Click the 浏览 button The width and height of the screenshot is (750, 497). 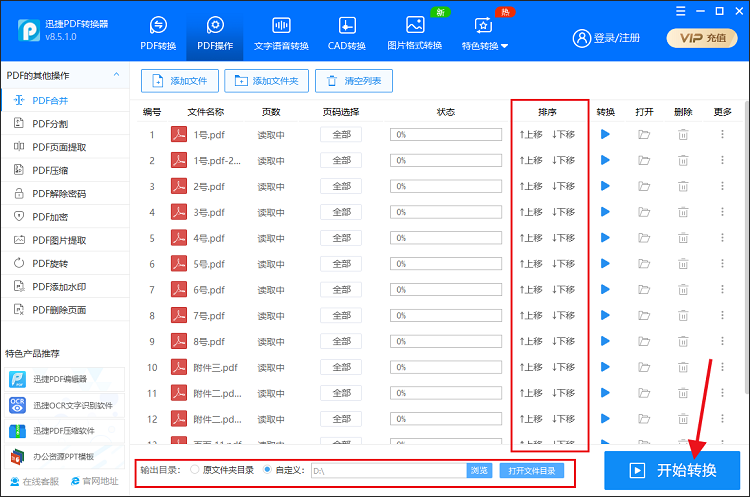pyautogui.click(x=479, y=471)
